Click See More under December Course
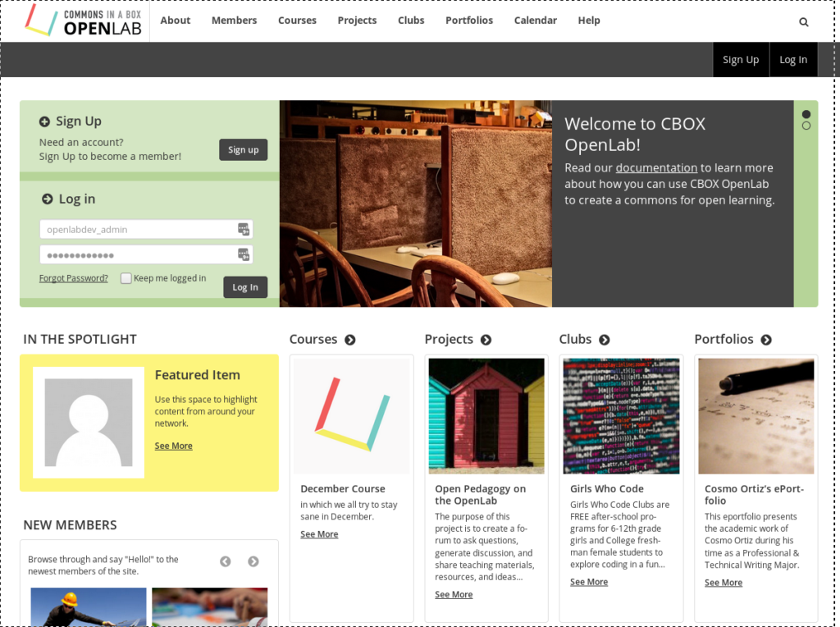Viewport: 840px width, 627px height. 319,534
